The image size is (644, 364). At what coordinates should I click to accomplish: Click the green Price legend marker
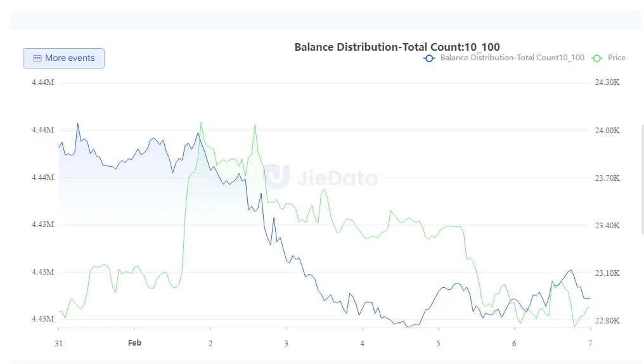click(x=596, y=58)
